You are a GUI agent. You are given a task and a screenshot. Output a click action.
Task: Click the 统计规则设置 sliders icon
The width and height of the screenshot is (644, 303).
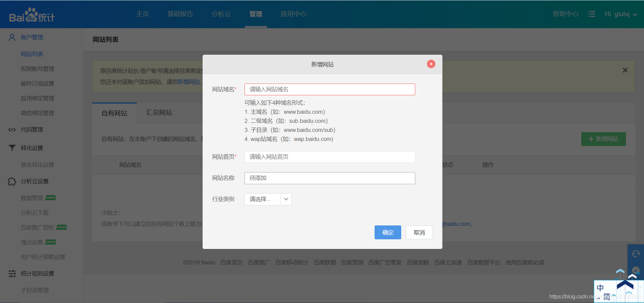coord(12,273)
